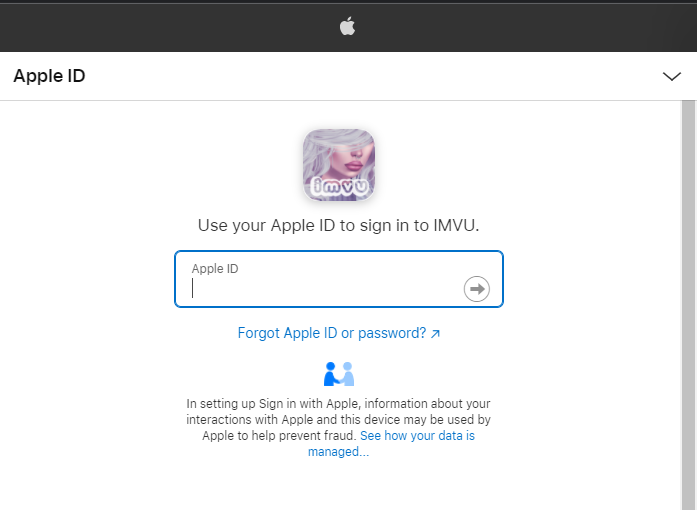Focus the Apple ID input field
The height and width of the screenshot is (510, 697).
click(x=339, y=279)
